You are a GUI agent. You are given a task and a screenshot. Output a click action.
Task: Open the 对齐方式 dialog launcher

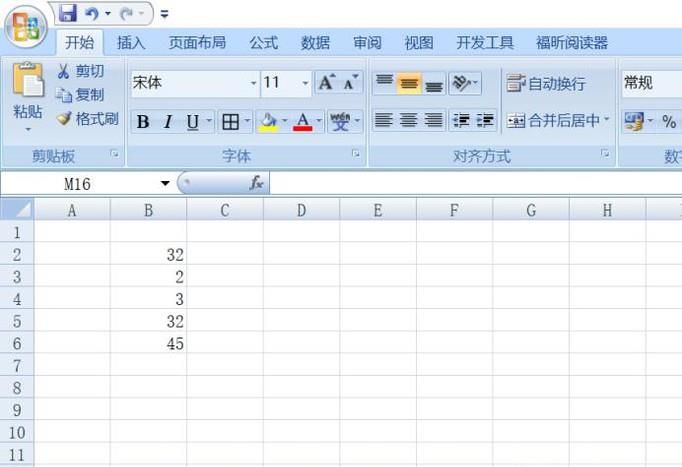[605, 153]
